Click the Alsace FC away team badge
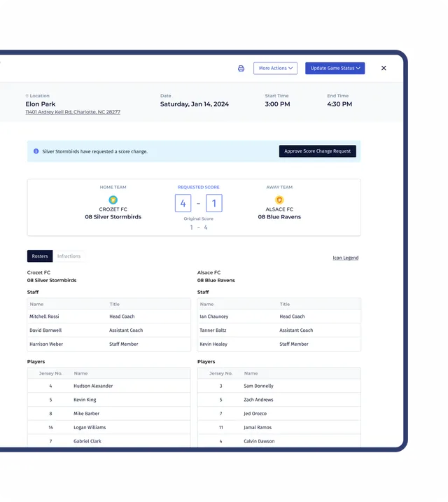The image size is (448, 502). point(279,200)
